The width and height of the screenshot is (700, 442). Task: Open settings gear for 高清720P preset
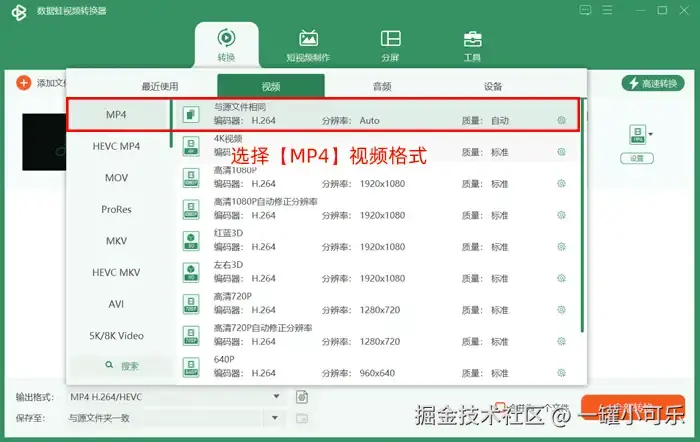(562, 310)
